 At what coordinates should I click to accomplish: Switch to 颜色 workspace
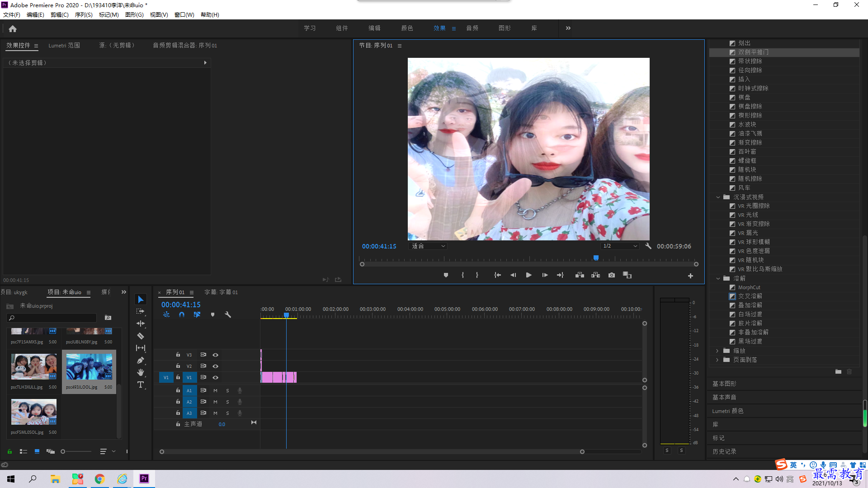pyautogui.click(x=407, y=28)
